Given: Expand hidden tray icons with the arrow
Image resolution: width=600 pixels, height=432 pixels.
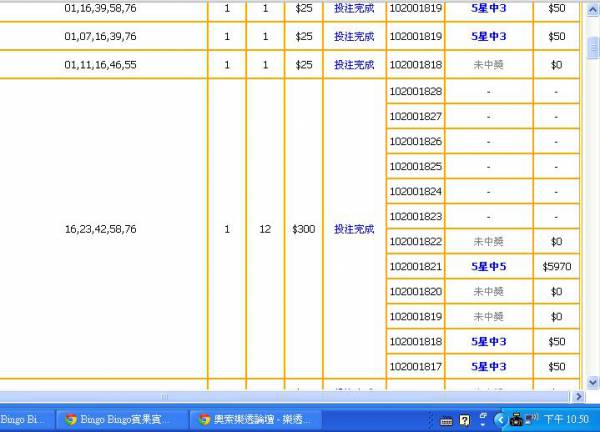Looking at the screenshot, I should click(501, 420).
